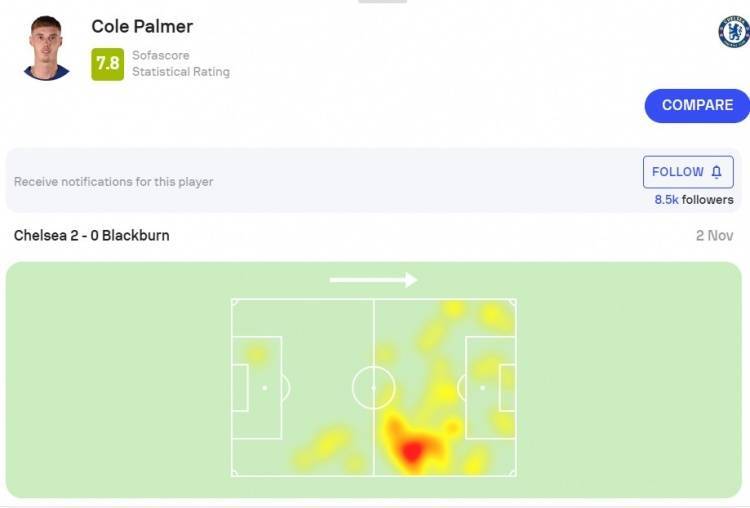Click the top-right corner heat area
750x508 pixels.
pyautogui.click(x=496, y=316)
